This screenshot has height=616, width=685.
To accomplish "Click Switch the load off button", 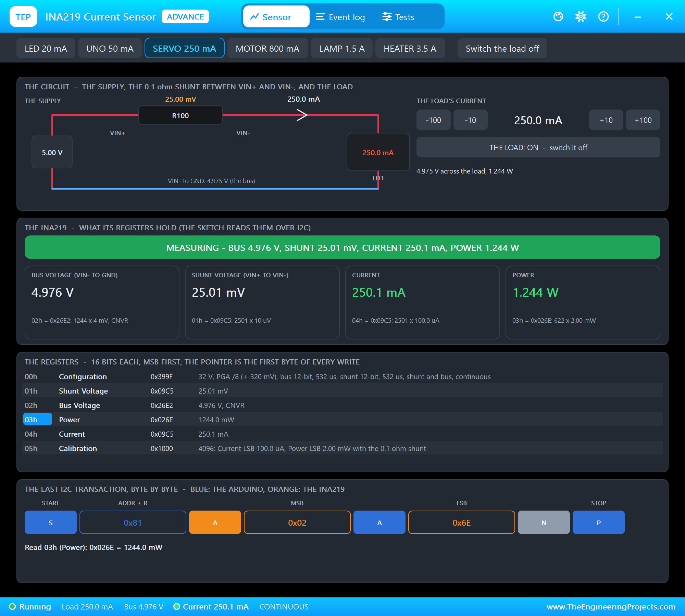I will [x=502, y=48].
